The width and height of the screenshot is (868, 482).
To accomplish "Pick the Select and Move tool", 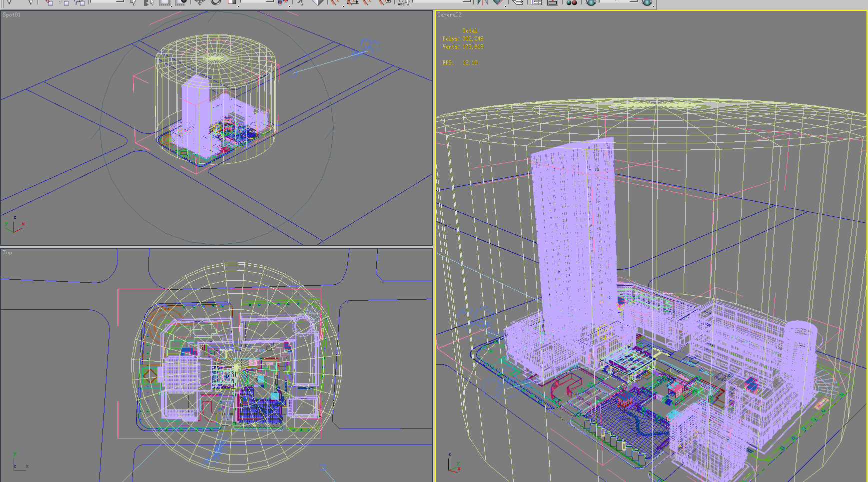I will click(x=200, y=2).
